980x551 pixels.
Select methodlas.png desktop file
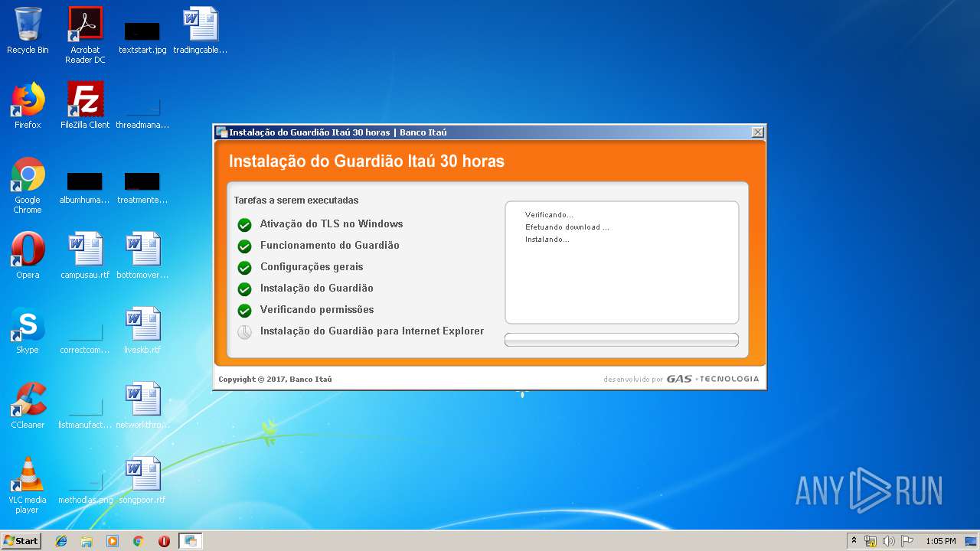point(85,490)
